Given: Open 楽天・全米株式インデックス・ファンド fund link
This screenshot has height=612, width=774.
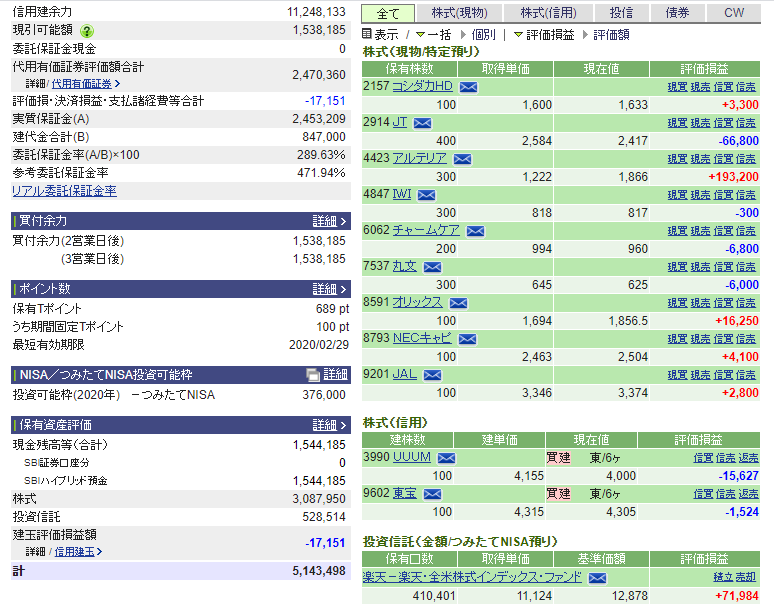Looking at the screenshot, I should (472, 577).
